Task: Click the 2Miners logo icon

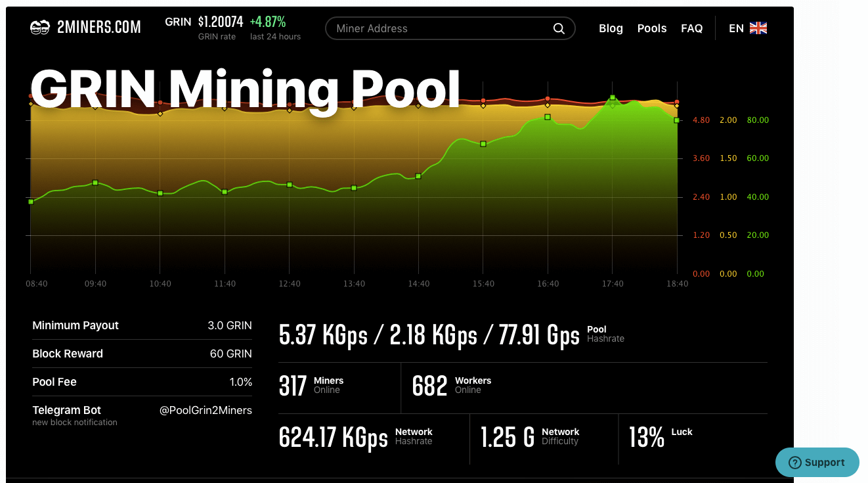Action: (x=40, y=28)
